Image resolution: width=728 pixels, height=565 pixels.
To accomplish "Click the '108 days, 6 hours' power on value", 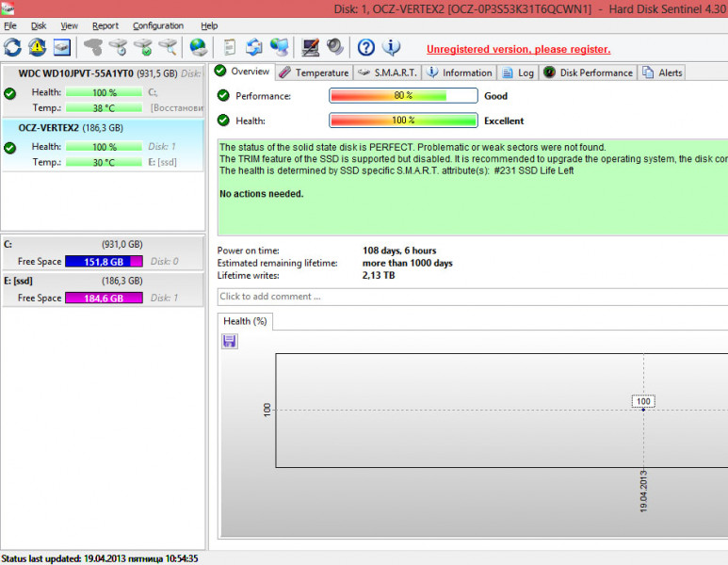I will coord(399,250).
